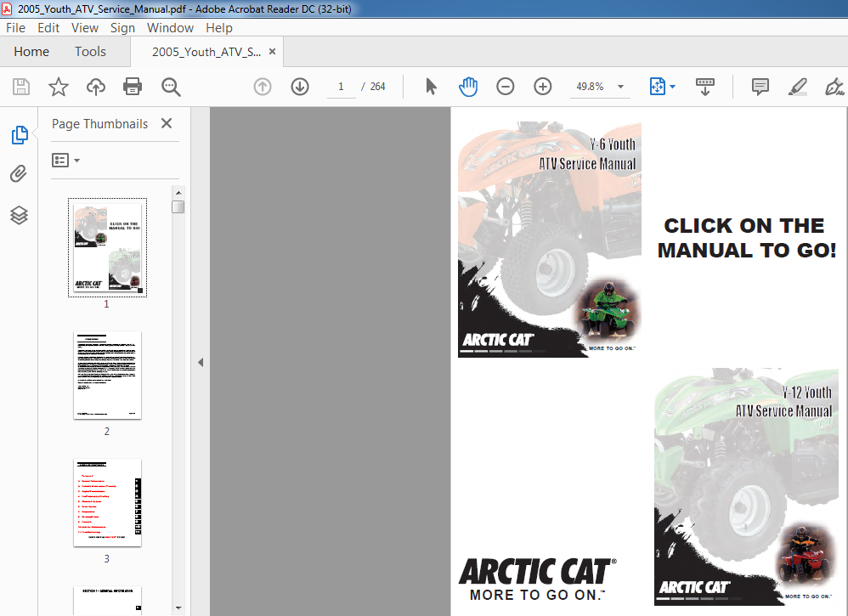This screenshot has height=616, width=848.
Task: Close the Page Thumbnails panel
Action: click(167, 123)
